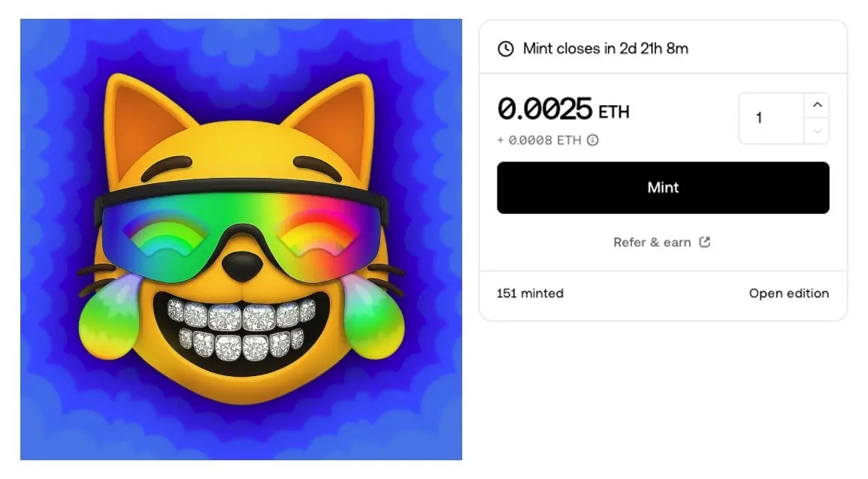Click the clock icon beside mint countdown
Screen dimensions: 868x479
(x=506, y=49)
